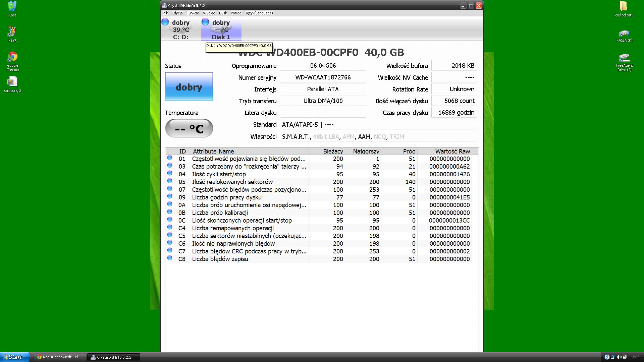
Task: Open the Paint desktop icon
Action: coord(12,34)
